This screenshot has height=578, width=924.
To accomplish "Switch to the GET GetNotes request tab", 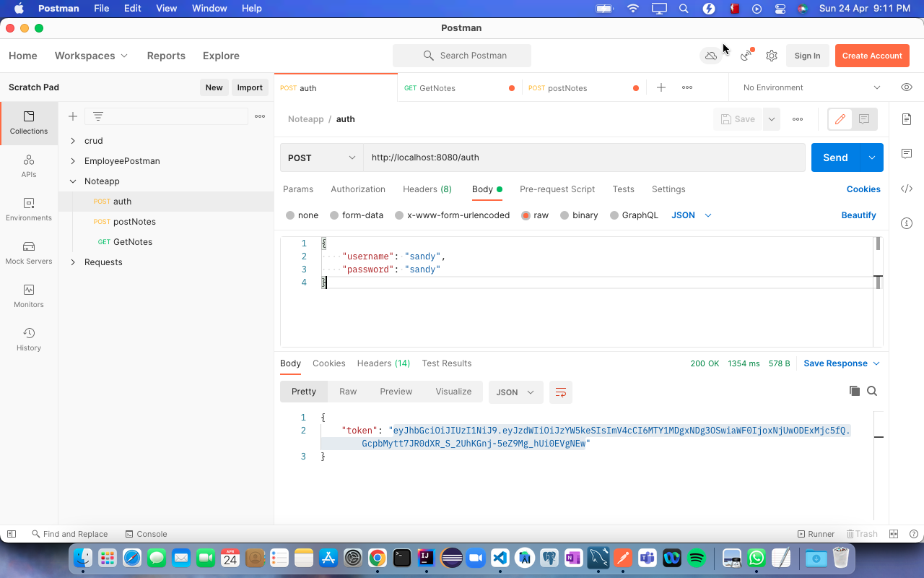I will (x=459, y=88).
